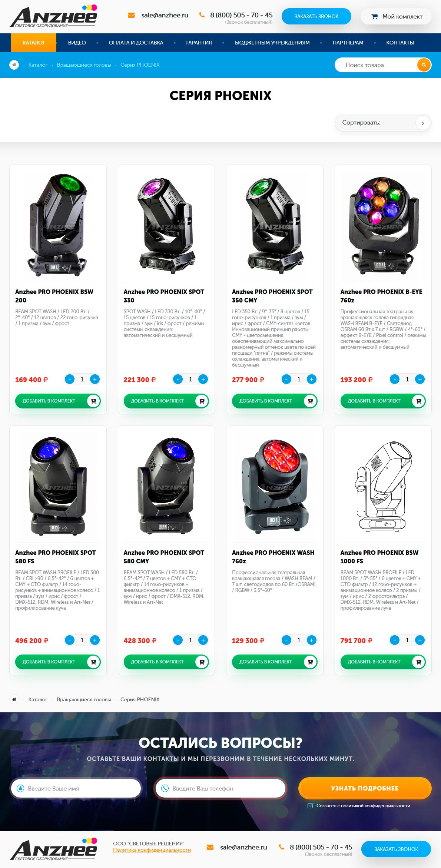The width and height of the screenshot is (441, 868).
Task: Click the chevron arrow in the sort box
Action: 423,123
